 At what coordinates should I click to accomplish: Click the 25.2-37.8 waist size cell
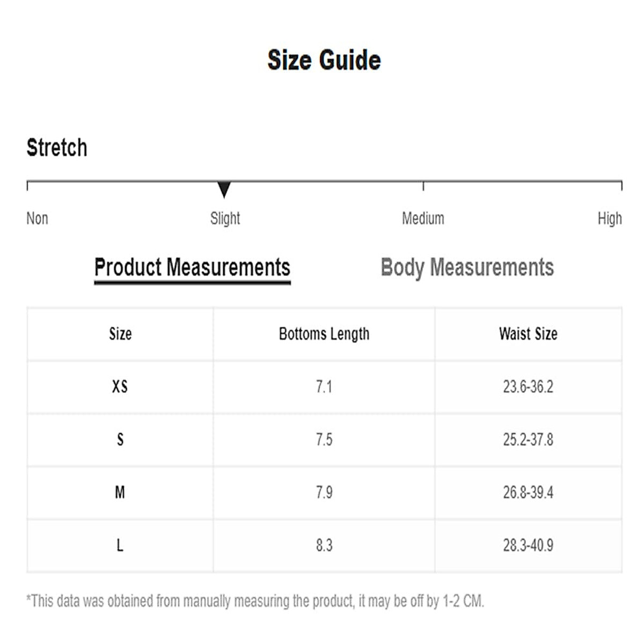coord(528,440)
